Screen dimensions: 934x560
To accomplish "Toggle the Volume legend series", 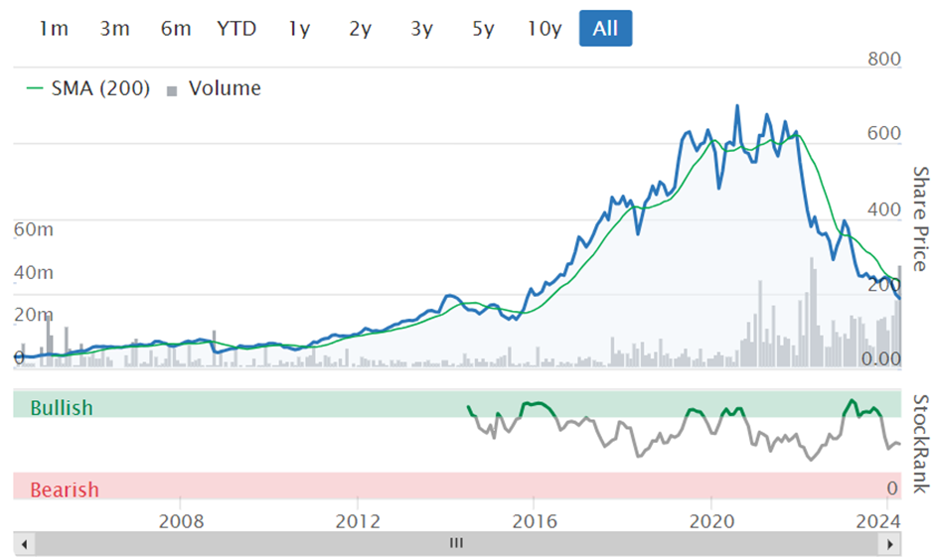I will coord(214,88).
